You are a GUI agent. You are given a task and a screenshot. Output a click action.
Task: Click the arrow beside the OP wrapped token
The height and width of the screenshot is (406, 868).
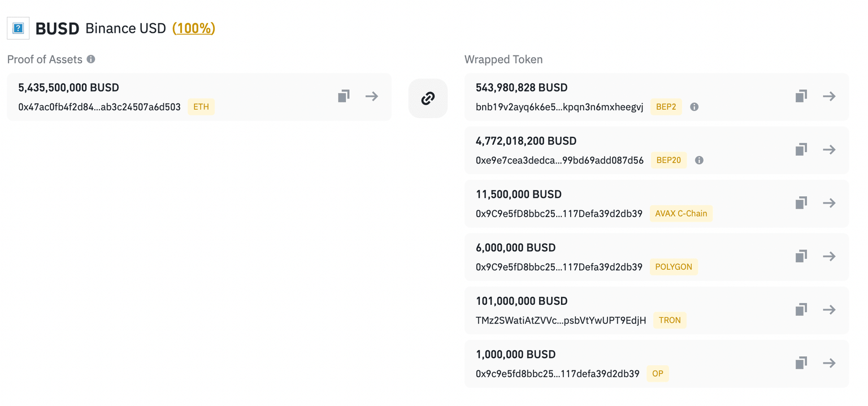click(829, 362)
